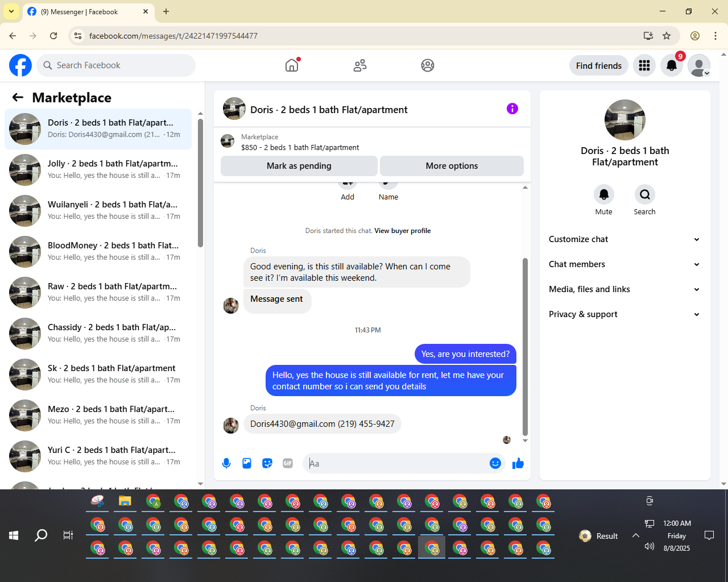This screenshot has width=728, height=582.
Task: Open Chassidy conversation in the list
Action: (x=98, y=334)
